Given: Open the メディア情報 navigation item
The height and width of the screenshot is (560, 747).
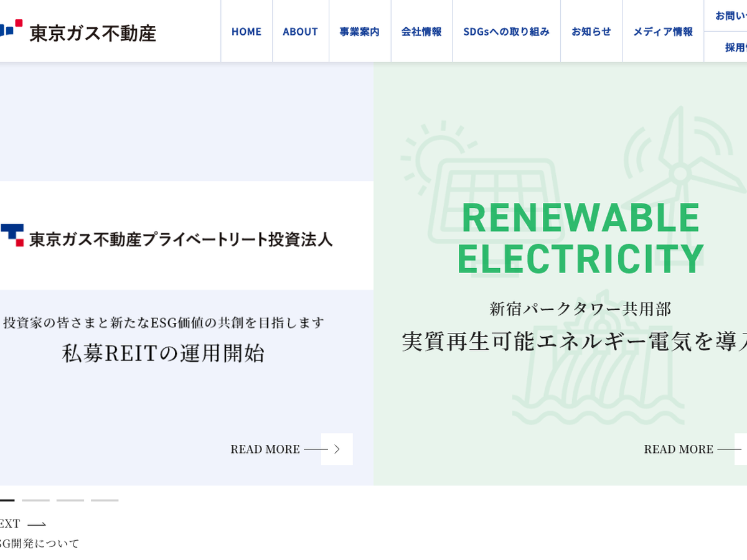Looking at the screenshot, I should click(x=663, y=32).
